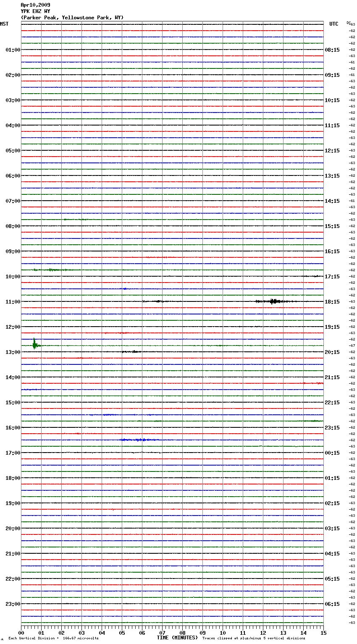Click the 23:15 UTC time label

pos(332,428)
